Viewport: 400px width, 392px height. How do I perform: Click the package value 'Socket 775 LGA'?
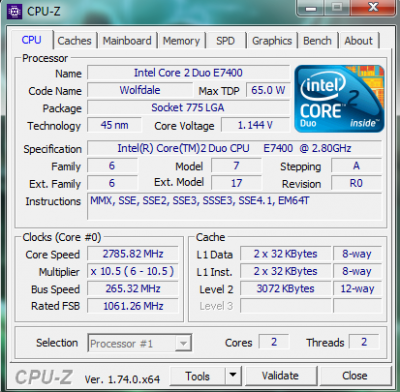tap(188, 108)
